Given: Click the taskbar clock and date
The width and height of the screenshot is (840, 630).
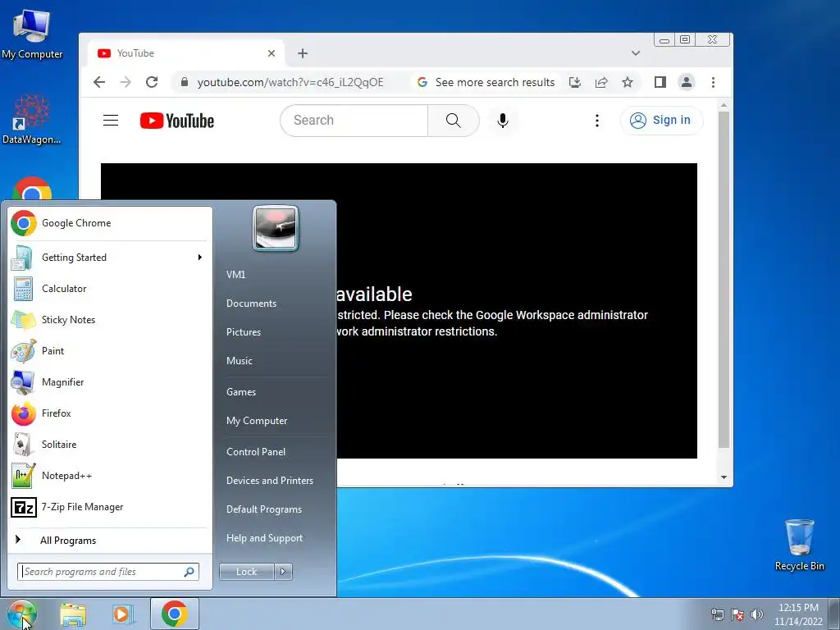Looking at the screenshot, I should 798,614.
